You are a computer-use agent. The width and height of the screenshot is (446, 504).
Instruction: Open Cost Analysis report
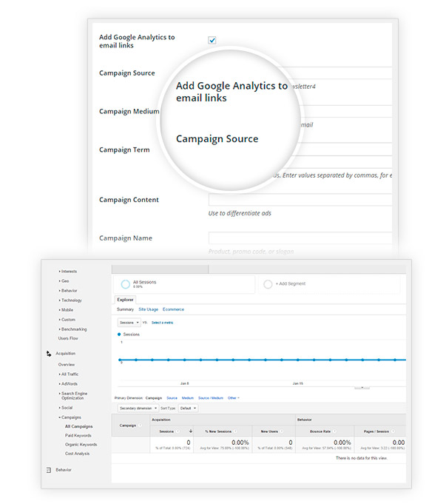pyautogui.click(x=77, y=453)
